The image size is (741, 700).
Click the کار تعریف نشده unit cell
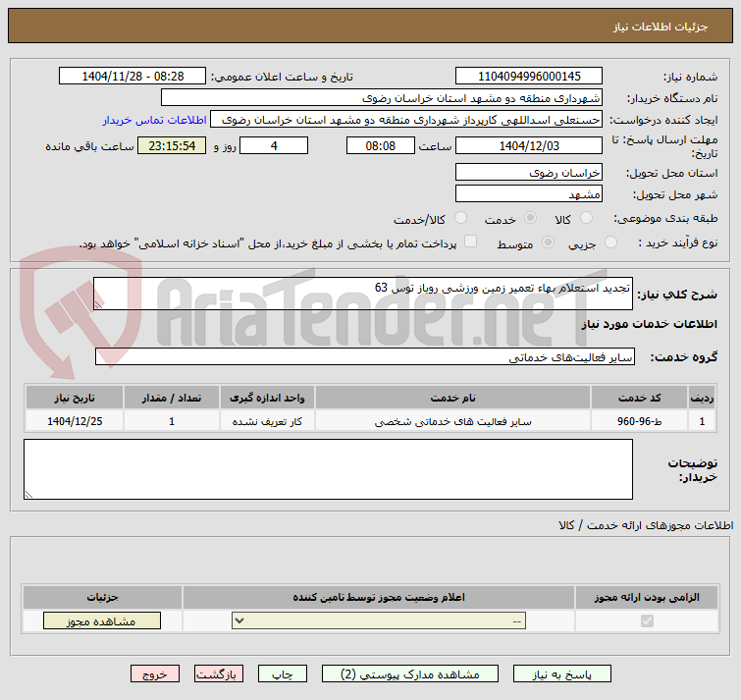(x=267, y=421)
